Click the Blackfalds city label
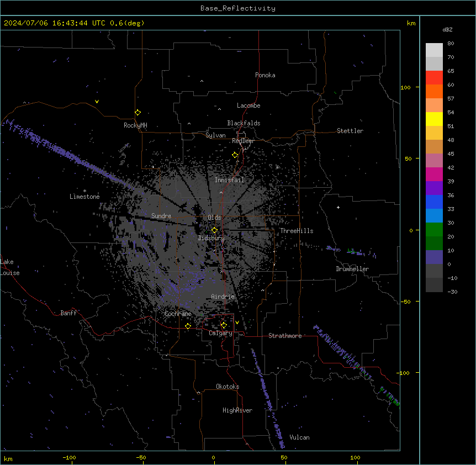Image resolution: width=476 pixels, height=465 pixels. [x=244, y=123]
